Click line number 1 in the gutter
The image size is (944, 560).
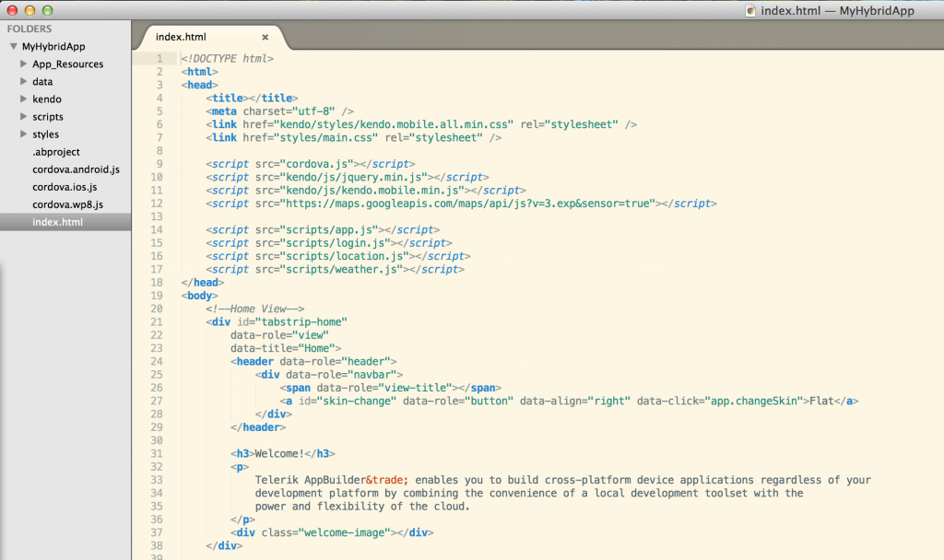point(159,58)
